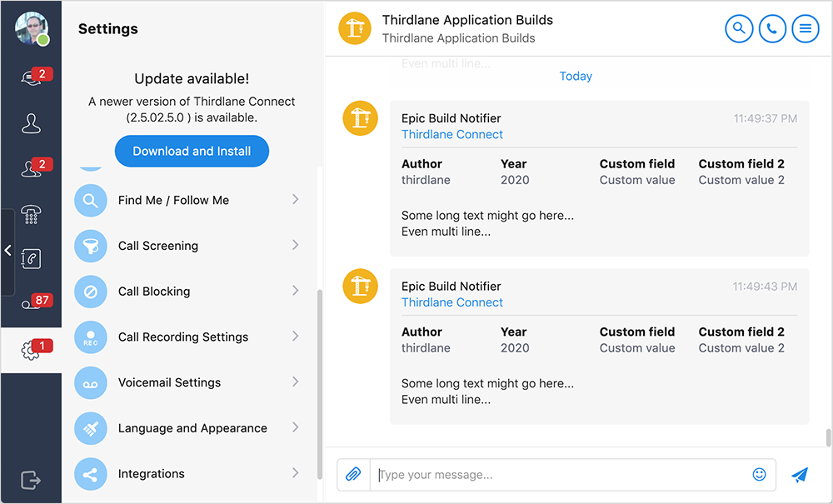Viewport: 833px width, 504px height.
Task: Open Call Blocking settings
Action: (x=154, y=292)
